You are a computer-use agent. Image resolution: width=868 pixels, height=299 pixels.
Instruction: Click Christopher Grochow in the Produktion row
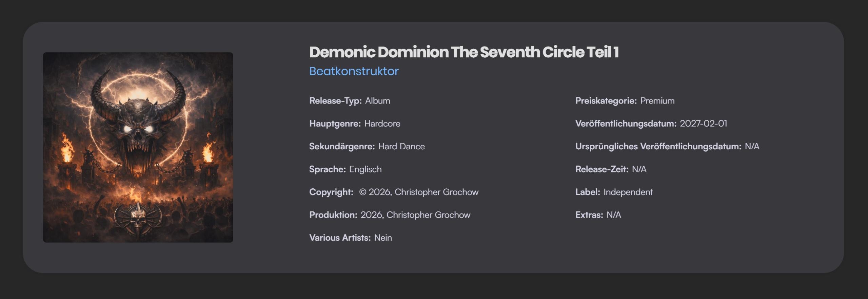click(428, 215)
